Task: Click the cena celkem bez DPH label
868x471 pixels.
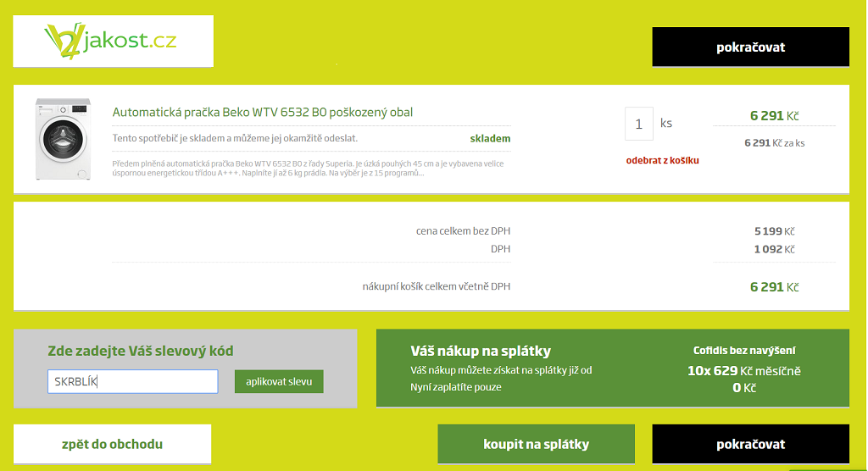Action: (464, 230)
